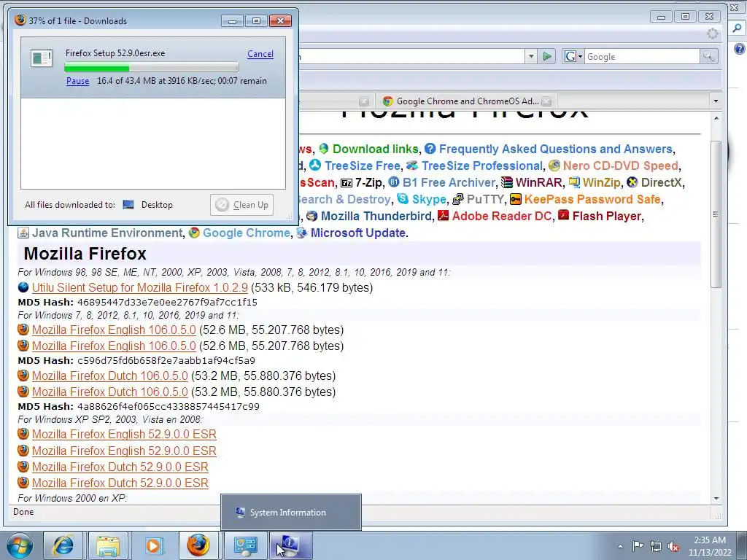Pause the Firefox Setup download
Viewport: 747px width, 560px height.
point(77,81)
